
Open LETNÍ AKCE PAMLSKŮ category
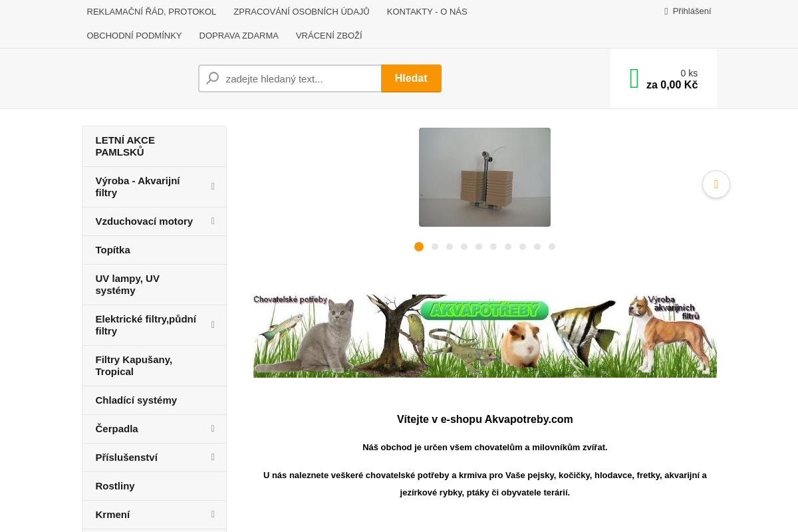coord(154,146)
